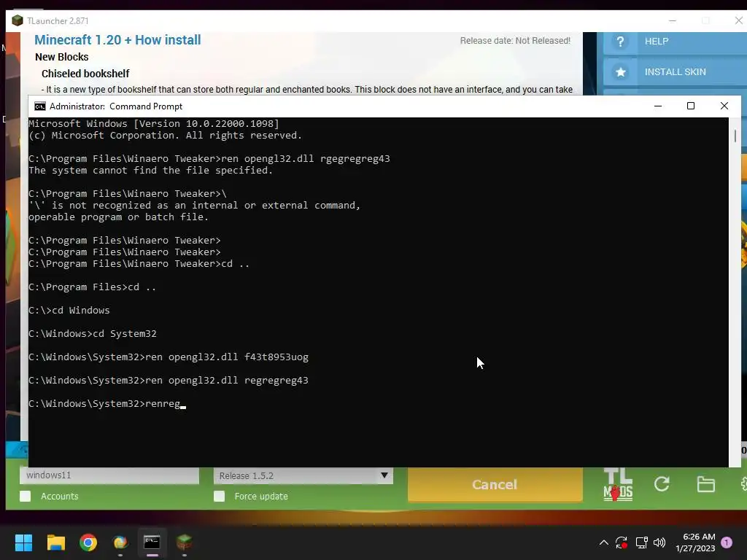The height and width of the screenshot is (560, 747).
Task: Open the Chrome Canary taskbar icon
Action: coord(120,542)
